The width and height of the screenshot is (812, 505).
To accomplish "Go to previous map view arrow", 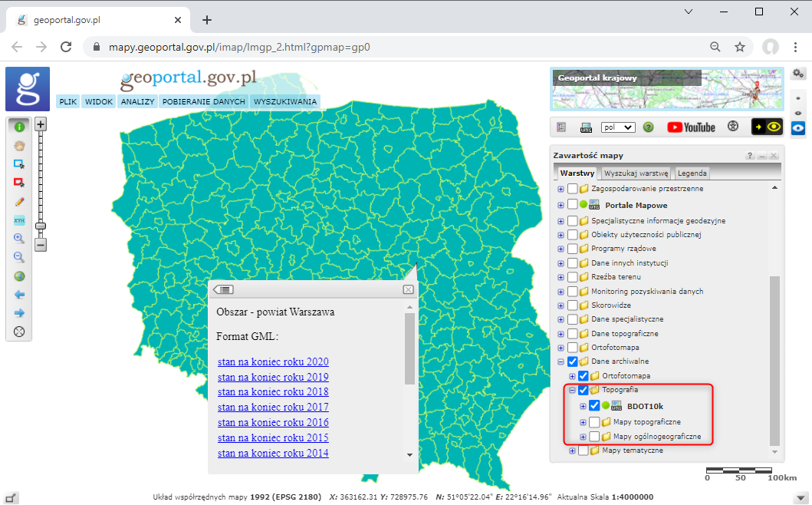I will [19, 295].
